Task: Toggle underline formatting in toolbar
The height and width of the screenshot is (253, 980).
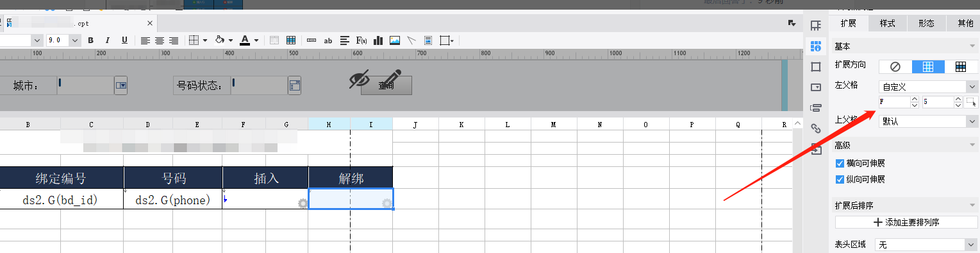Action: (x=124, y=40)
